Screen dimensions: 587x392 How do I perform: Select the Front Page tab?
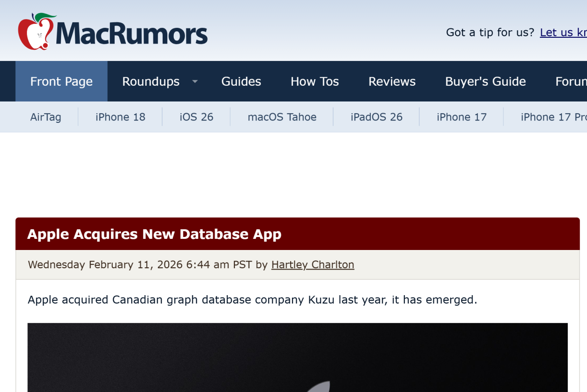click(x=61, y=81)
